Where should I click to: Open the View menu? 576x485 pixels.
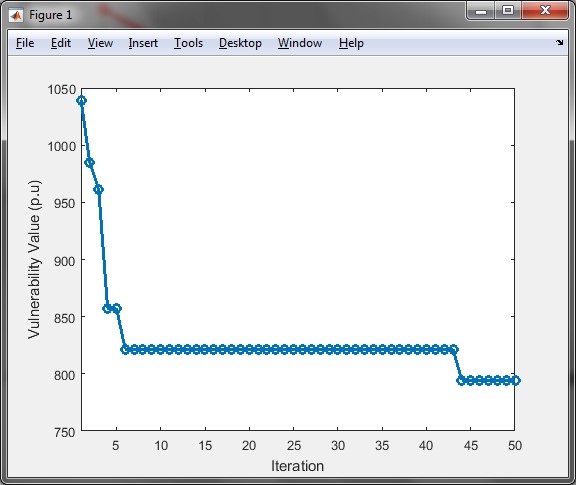click(x=100, y=43)
